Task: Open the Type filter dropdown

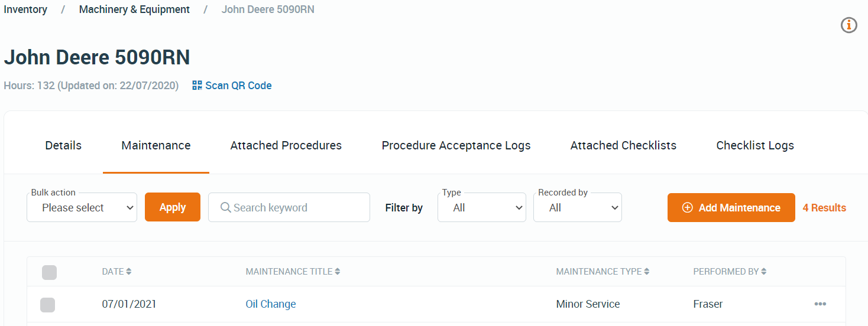Action: point(482,207)
